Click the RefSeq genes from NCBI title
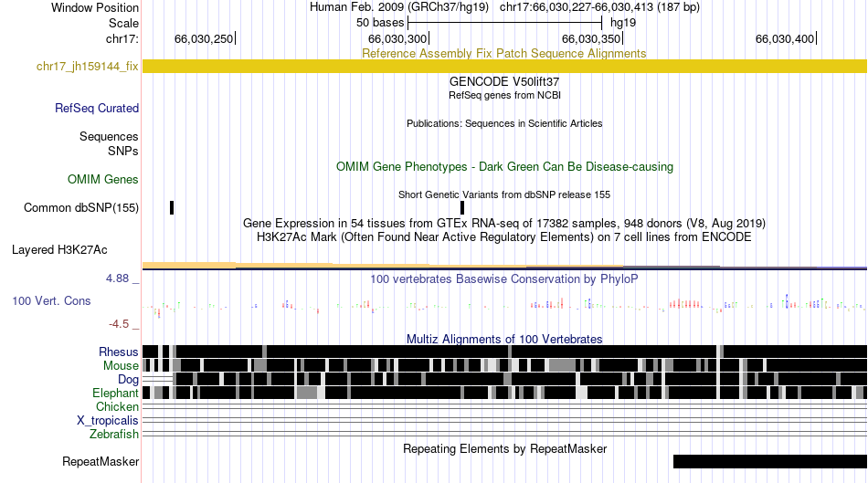Viewport: 868px width, 483px height. tap(504, 95)
